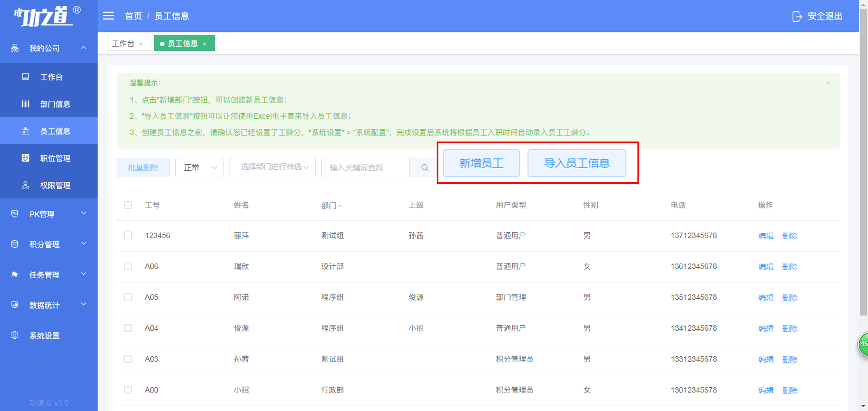Click the 我的公司 organization icon
Viewport: 868px width, 411px height.
[x=15, y=48]
